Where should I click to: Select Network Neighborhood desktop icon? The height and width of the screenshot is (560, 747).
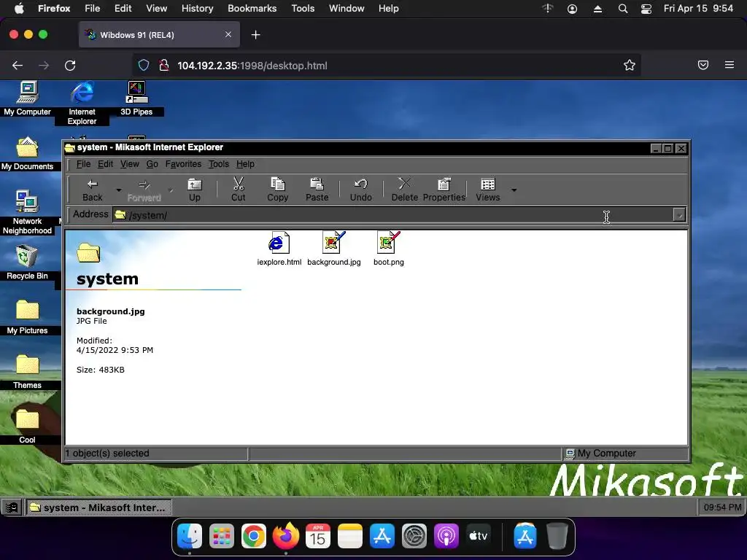click(x=27, y=212)
